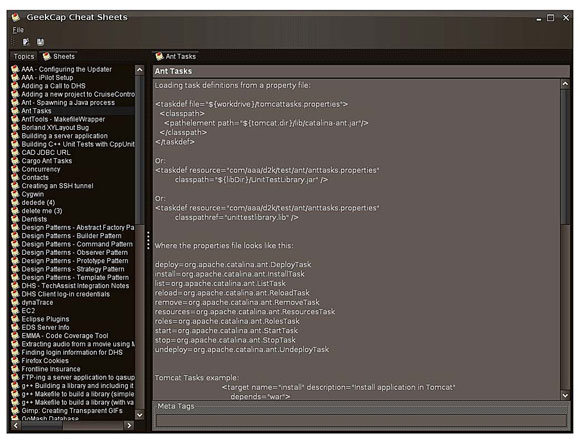Open the File menu

click(18, 30)
